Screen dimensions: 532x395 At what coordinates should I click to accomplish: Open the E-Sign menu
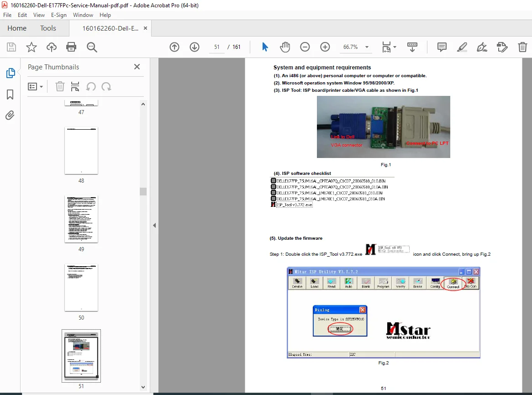[x=59, y=15]
